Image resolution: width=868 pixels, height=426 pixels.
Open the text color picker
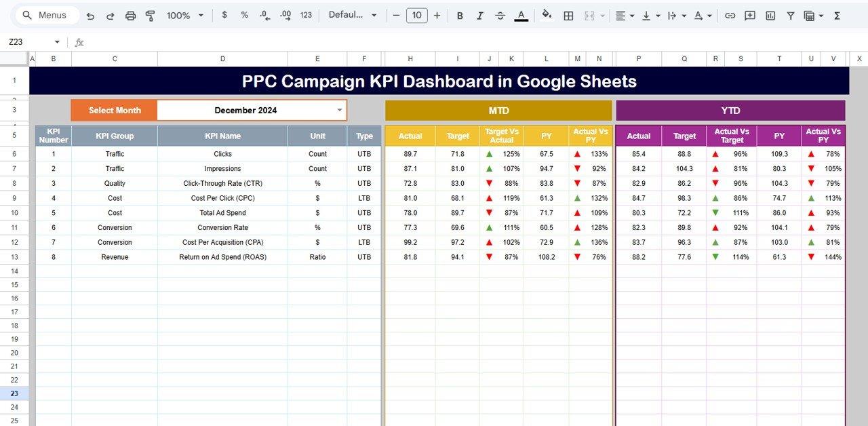(x=521, y=14)
